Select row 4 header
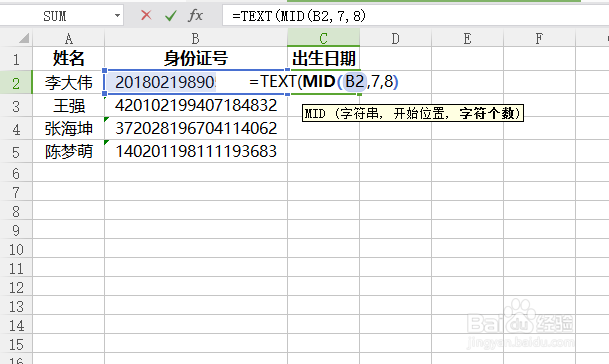 [16, 129]
